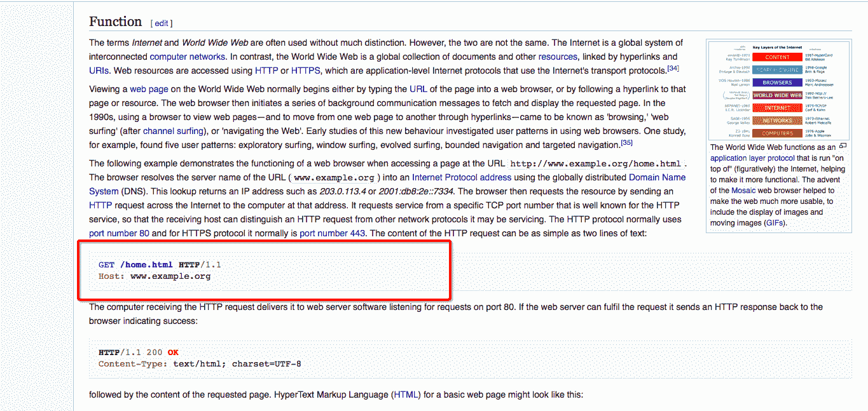This screenshot has width=868, height=411.
Task: Open the HTTP link in first paragraph
Action: click(266, 71)
